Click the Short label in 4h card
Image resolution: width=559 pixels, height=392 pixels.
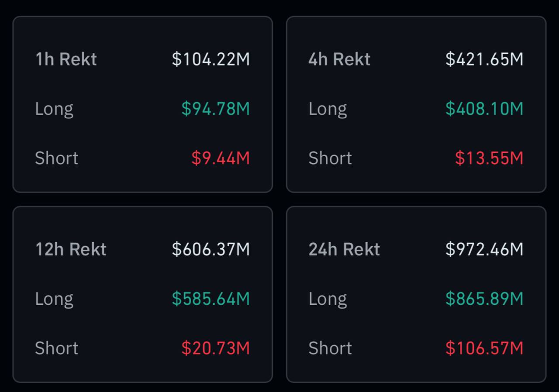click(330, 158)
